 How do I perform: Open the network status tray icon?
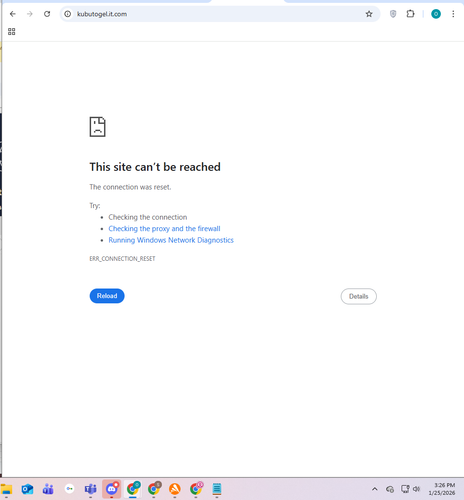(405, 489)
